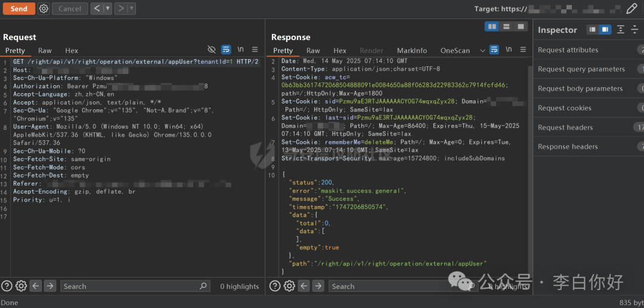Image resolution: width=644 pixels, height=308 pixels.
Task: Open the history dropdown beside back arrow
Action: coord(107,8)
